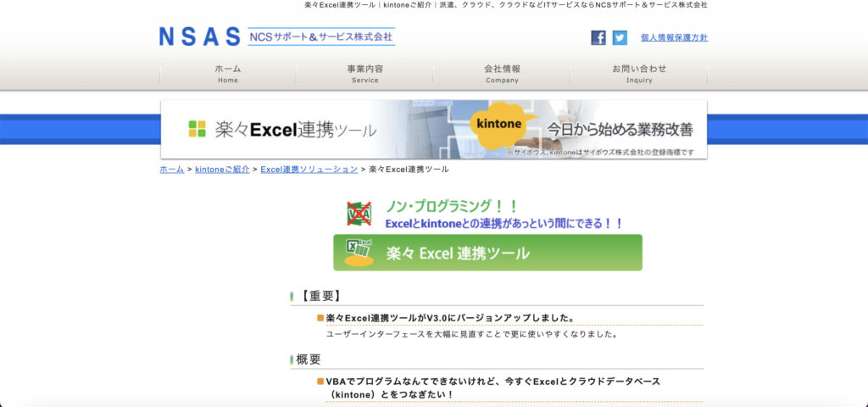Click the 概要 section heading
Viewport: 868px width, 407px height.
pos(309,360)
